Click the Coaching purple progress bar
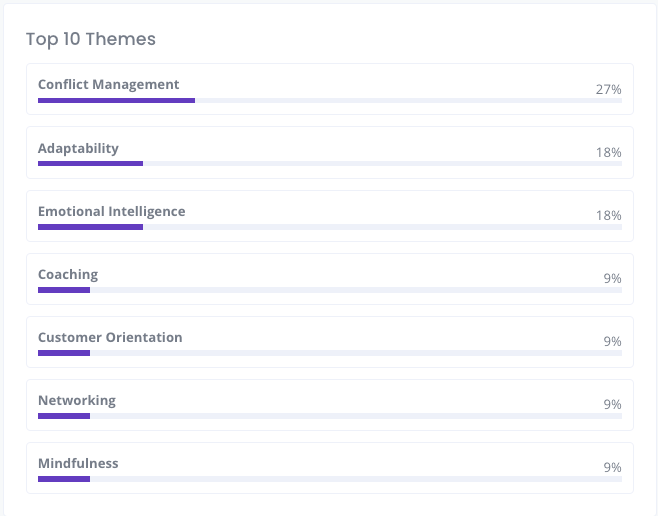The width and height of the screenshot is (658, 516). click(x=64, y=290)
